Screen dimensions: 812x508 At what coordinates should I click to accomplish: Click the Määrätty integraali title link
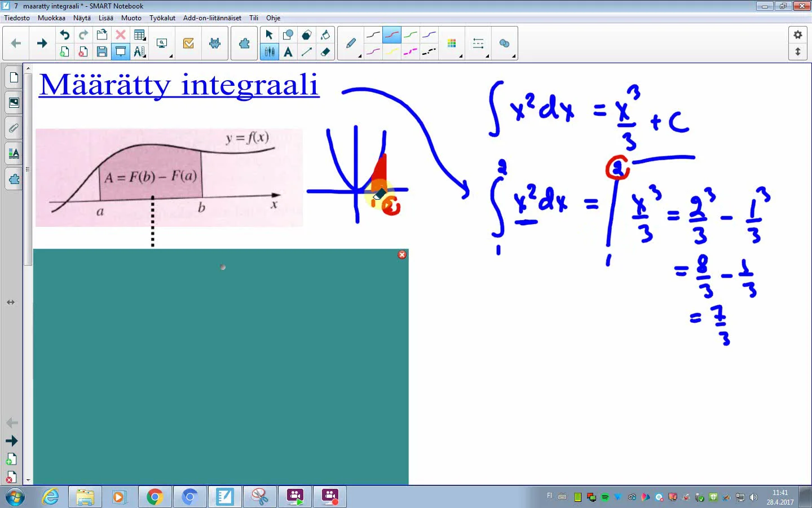click(x=179, y=86)
